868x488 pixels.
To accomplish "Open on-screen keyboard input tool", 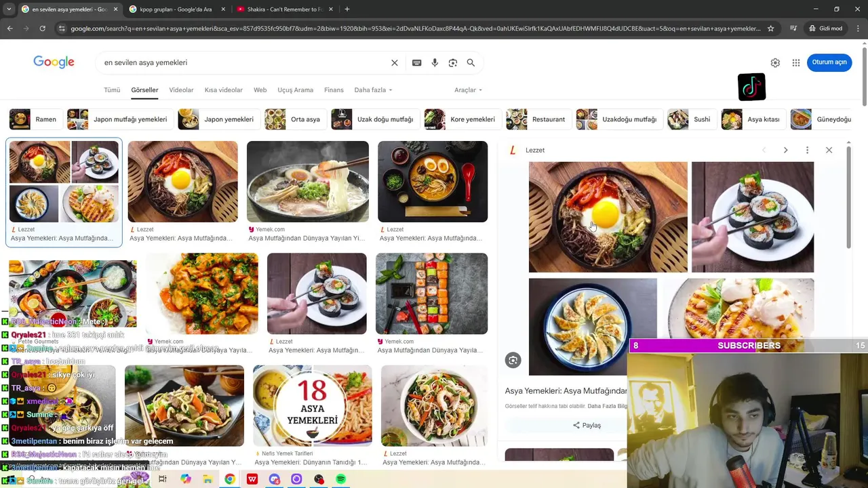I will pyautogui.click(x=416, y=62).
